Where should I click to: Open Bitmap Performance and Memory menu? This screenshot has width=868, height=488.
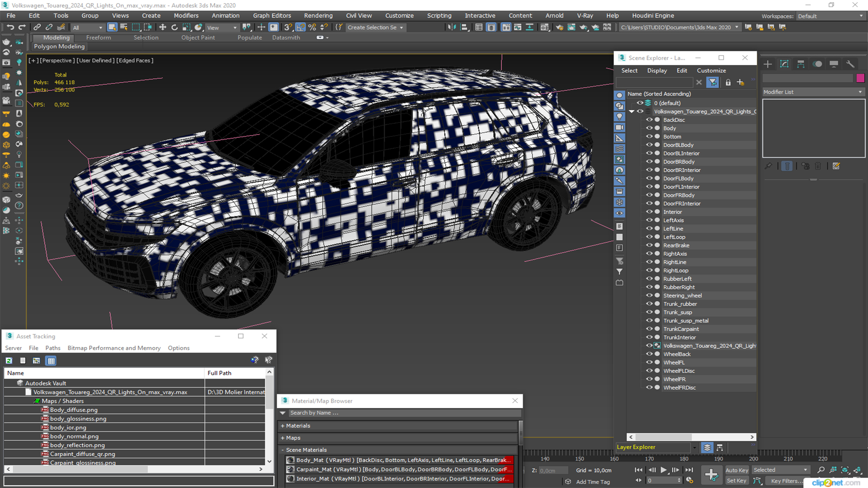114,348
